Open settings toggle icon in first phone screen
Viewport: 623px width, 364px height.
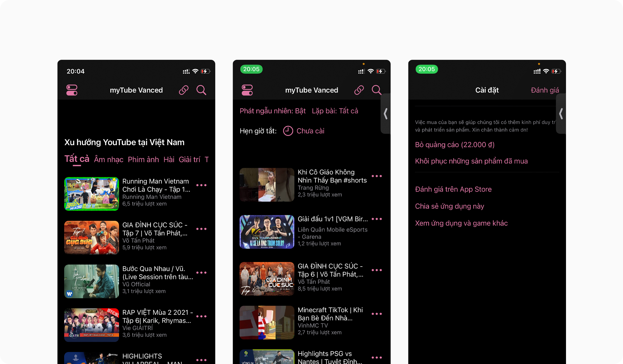[72, 90]
